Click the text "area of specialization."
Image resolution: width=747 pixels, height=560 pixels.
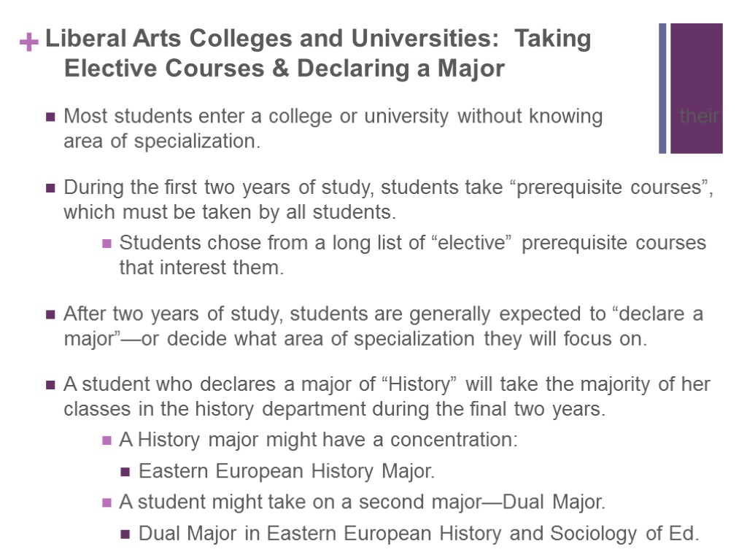[162, 141]
